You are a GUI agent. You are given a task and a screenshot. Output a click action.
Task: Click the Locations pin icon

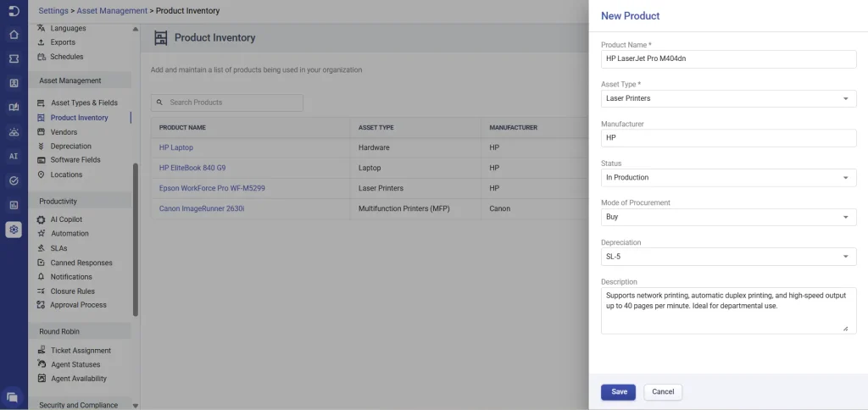(41, 175)
